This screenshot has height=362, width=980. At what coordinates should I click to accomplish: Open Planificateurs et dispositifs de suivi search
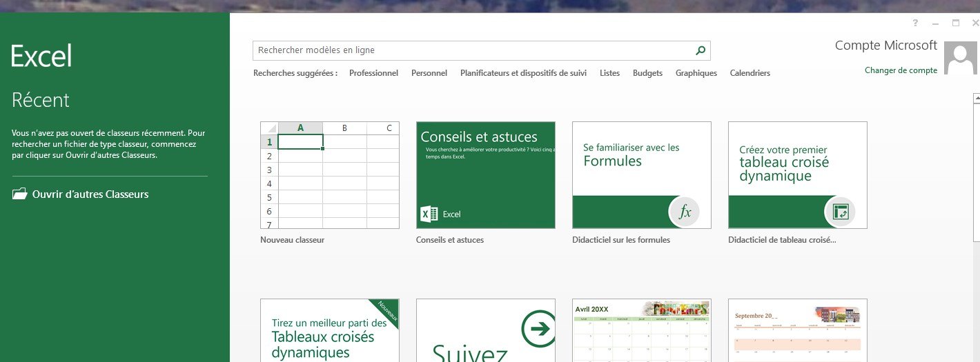coord(523,73)
